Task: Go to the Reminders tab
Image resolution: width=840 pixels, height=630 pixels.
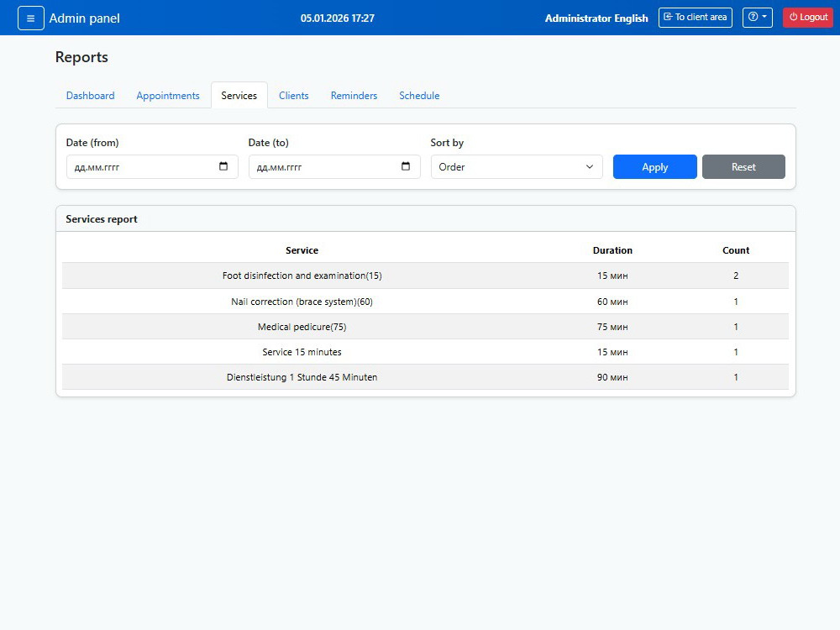Action: click(x=354, y=96)
